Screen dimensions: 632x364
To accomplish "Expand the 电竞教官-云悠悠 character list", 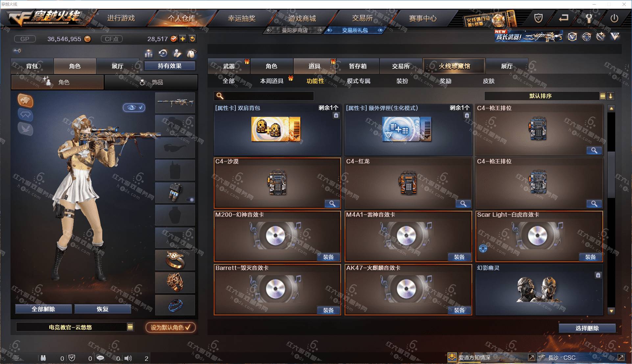I will pos(130,327).
